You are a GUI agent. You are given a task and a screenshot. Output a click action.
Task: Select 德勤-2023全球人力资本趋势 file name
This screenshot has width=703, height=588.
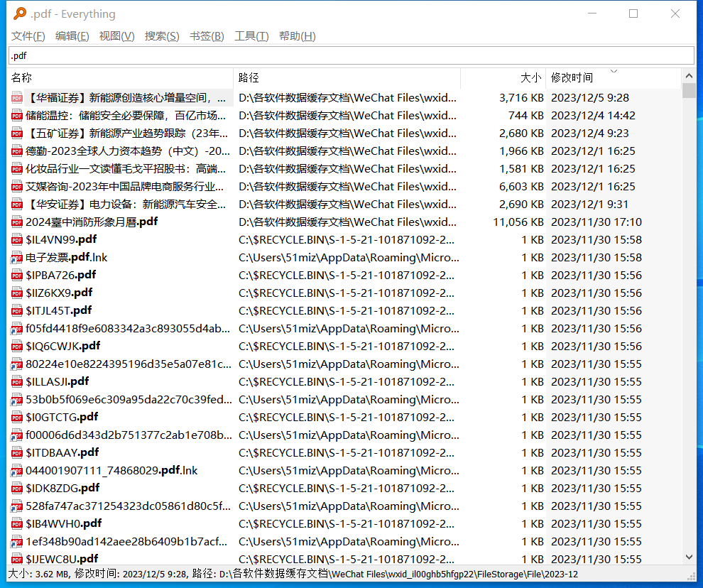128,151
